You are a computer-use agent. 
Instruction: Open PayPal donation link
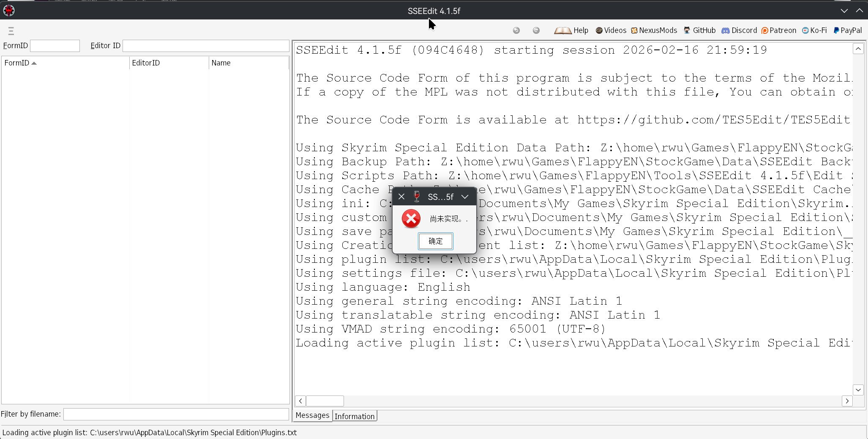tap(847, 30)
